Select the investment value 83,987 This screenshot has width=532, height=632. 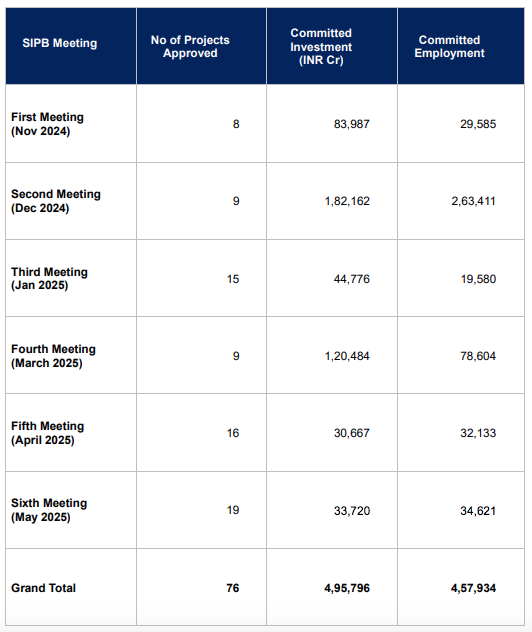tap(351, 124)
